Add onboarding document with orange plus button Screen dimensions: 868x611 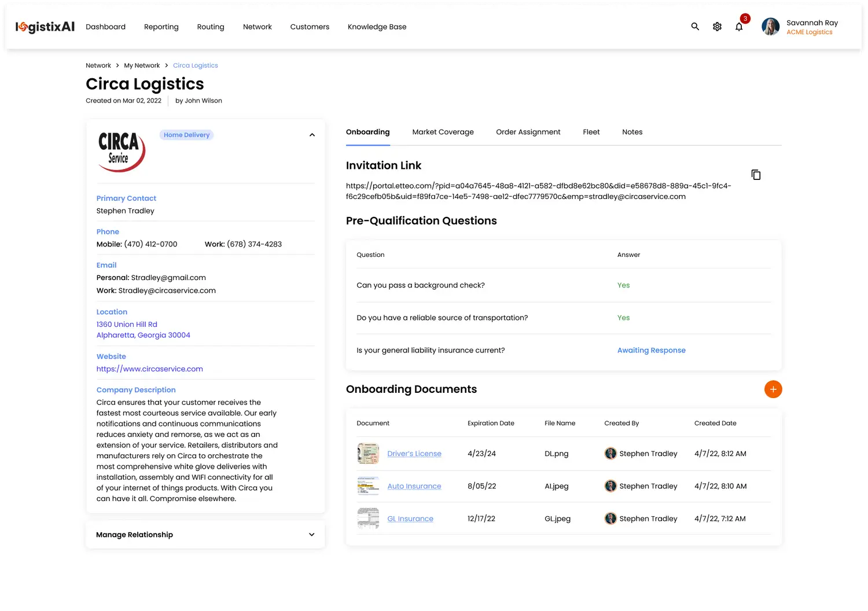773,389
